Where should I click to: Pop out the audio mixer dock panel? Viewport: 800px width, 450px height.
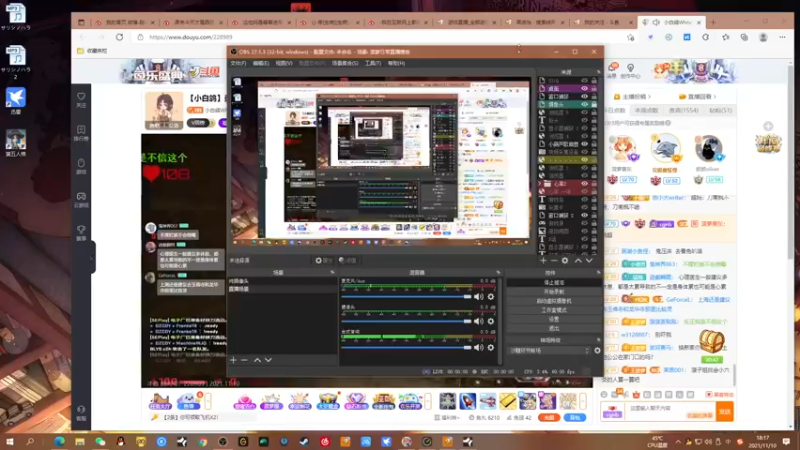click(498, 272)
